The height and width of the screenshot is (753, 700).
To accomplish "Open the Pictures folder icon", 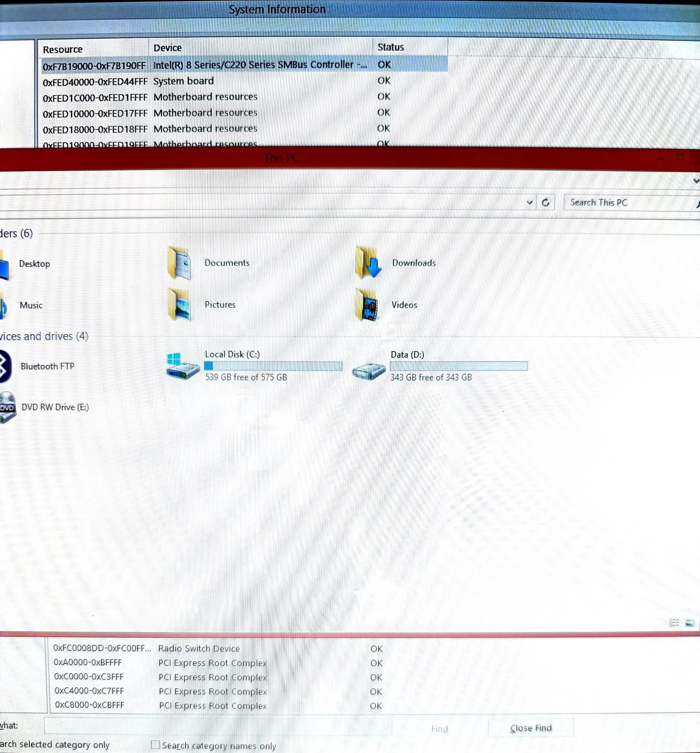I will 179,305.
